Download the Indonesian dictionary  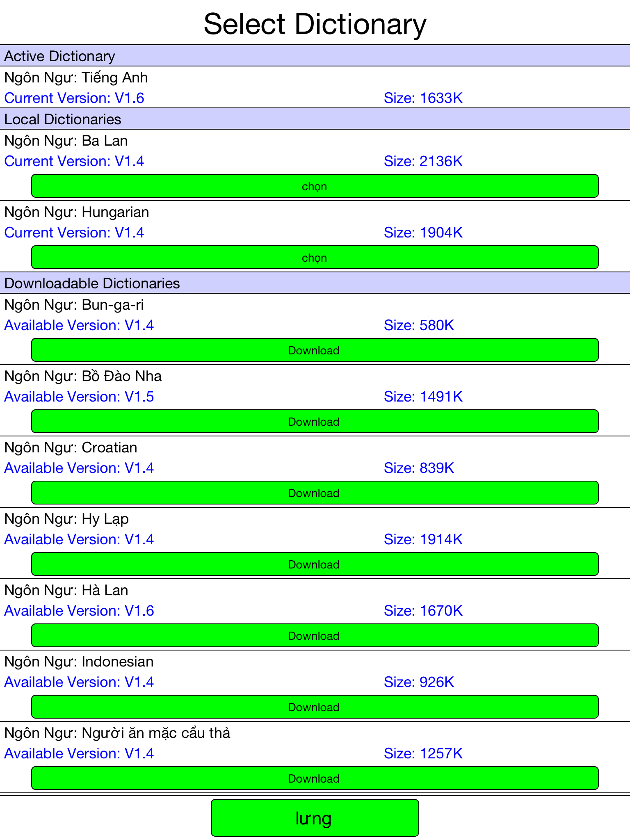click(315, 707)
